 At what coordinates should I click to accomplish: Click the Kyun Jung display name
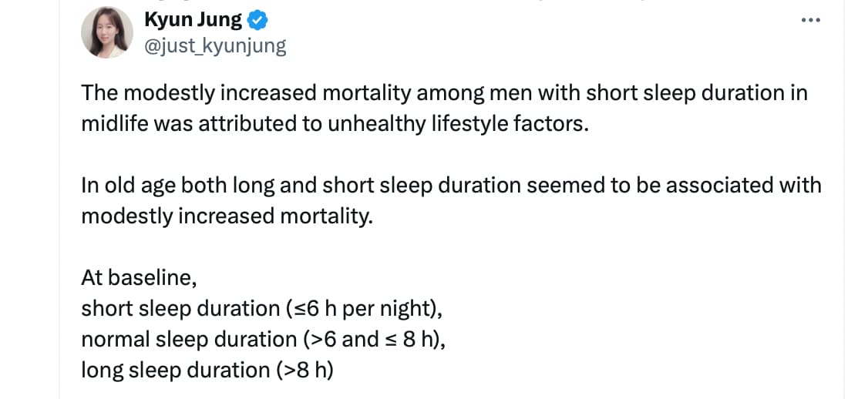pos(193,21)
